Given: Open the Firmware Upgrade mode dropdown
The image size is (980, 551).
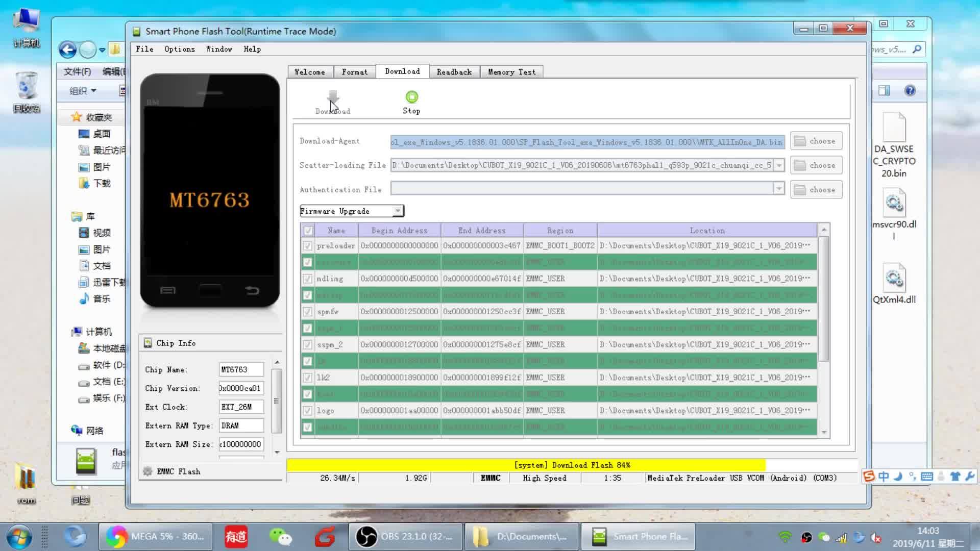Looking at the screenshot, I should (352, 211).
